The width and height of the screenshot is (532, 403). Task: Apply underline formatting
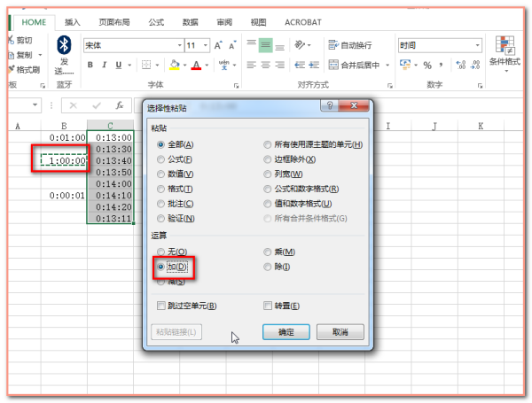pyautogui.click(x=118, y=65)
